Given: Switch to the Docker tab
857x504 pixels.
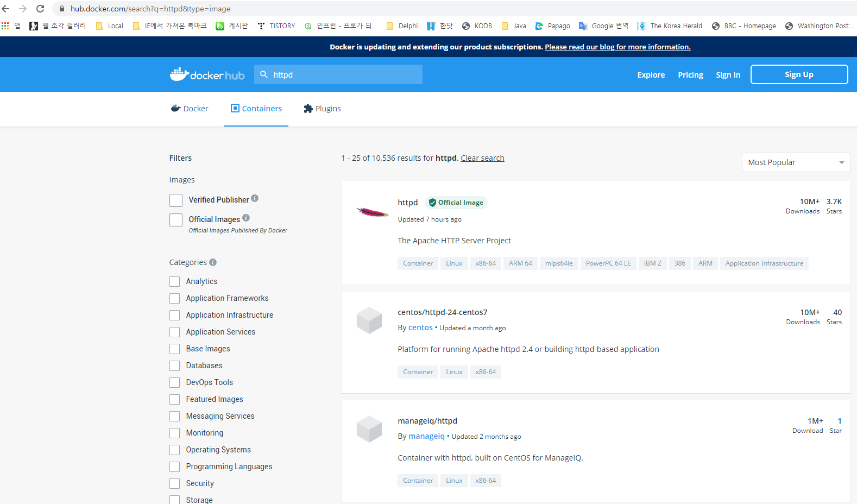Looking at the screenshot, I should coord(190,109).
